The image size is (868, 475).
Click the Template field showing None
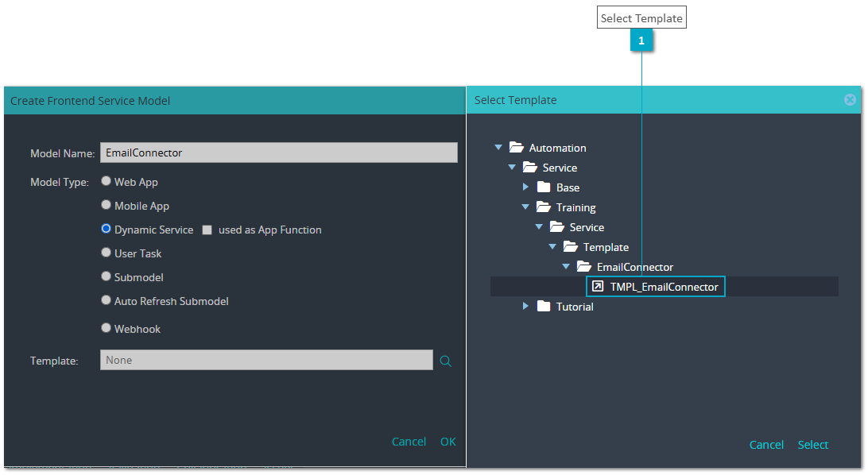coord(266,360)
